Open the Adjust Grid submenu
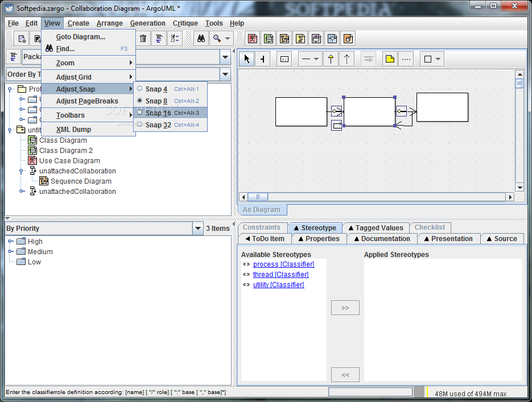 coord(89,77)
